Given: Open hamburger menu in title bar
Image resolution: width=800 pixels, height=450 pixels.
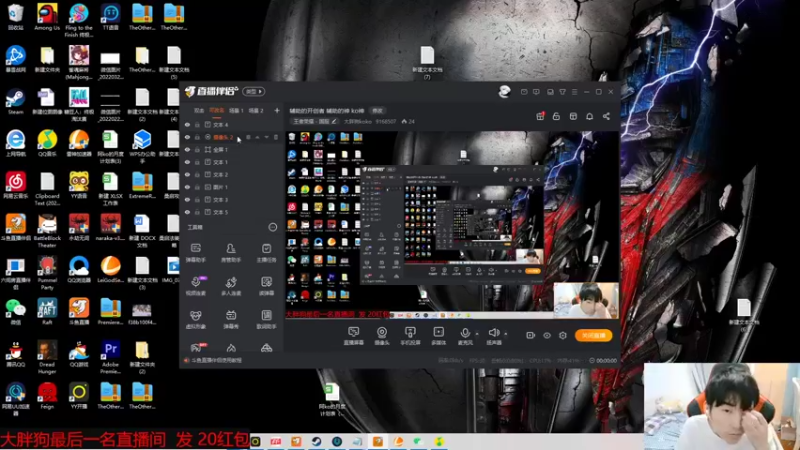Looking at the screenshot, I should click(x=574, y=92).
